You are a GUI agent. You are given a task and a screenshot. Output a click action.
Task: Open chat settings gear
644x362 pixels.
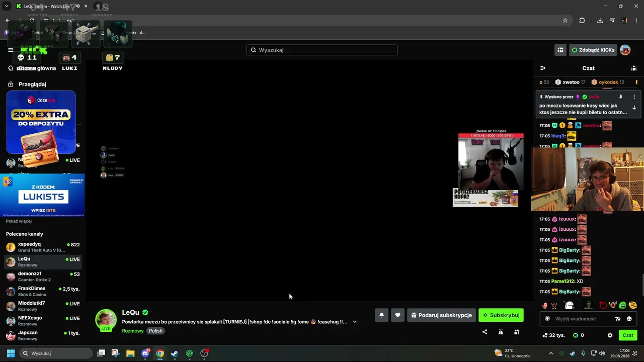click(610, 335)
